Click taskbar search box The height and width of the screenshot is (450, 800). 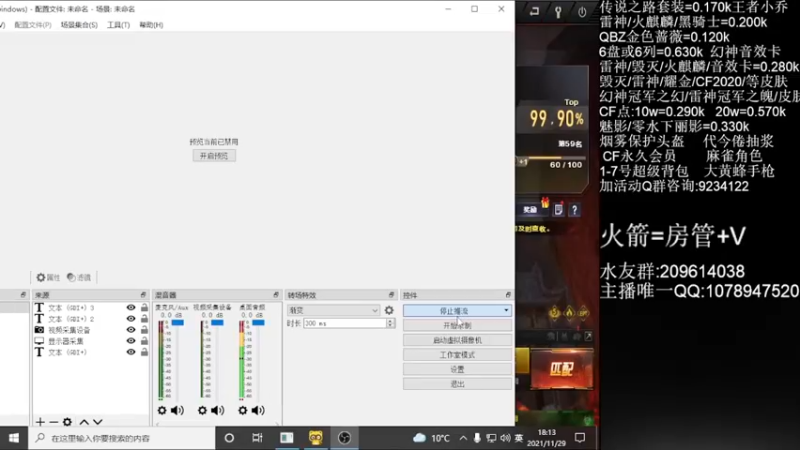pyautogui.click(x=121, y=438)
